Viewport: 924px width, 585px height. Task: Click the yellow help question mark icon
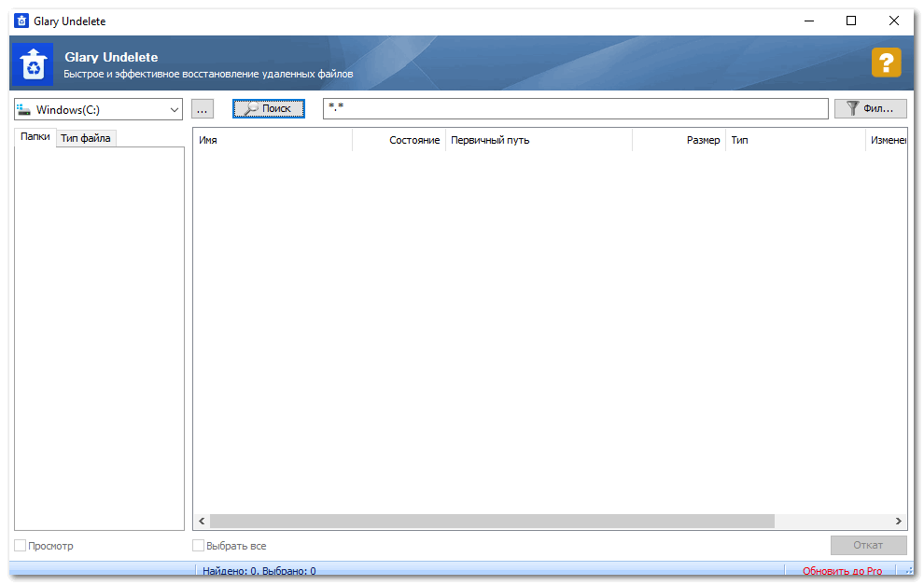tap(886, 63)
